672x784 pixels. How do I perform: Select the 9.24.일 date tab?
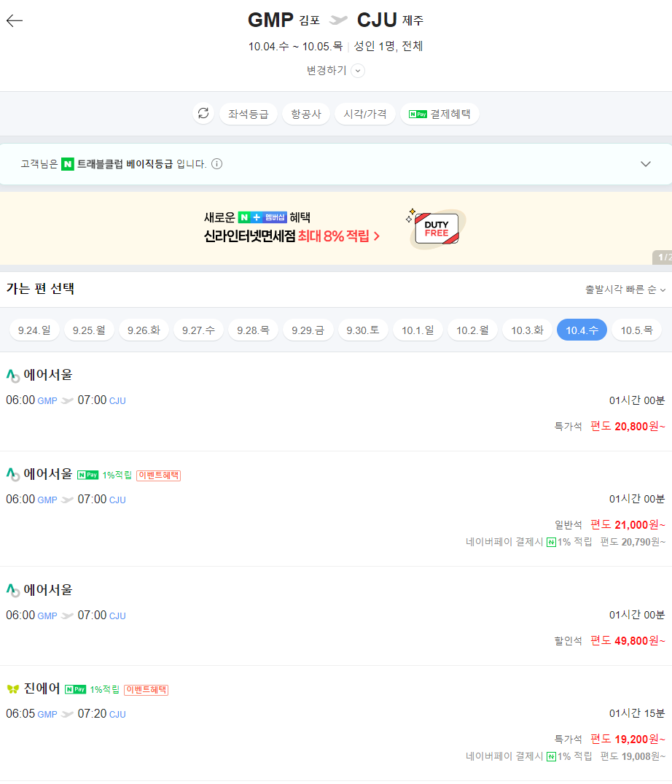tap(34, 330)
